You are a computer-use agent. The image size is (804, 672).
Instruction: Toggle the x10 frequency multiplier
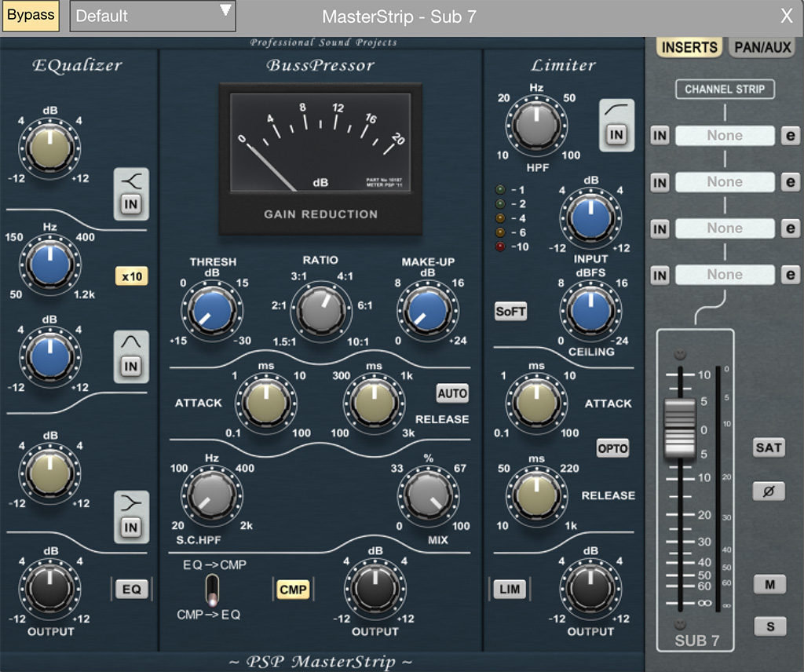[132, 277]
